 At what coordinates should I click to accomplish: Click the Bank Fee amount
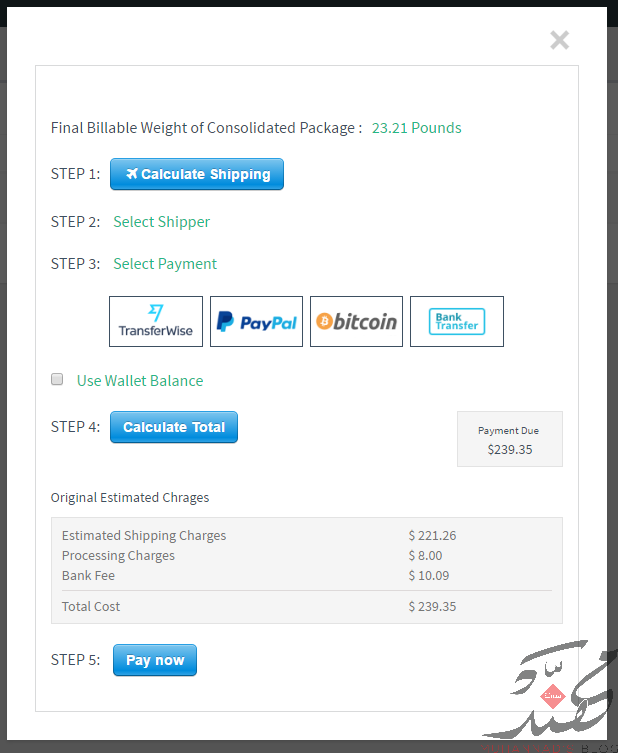coord(429,575)
